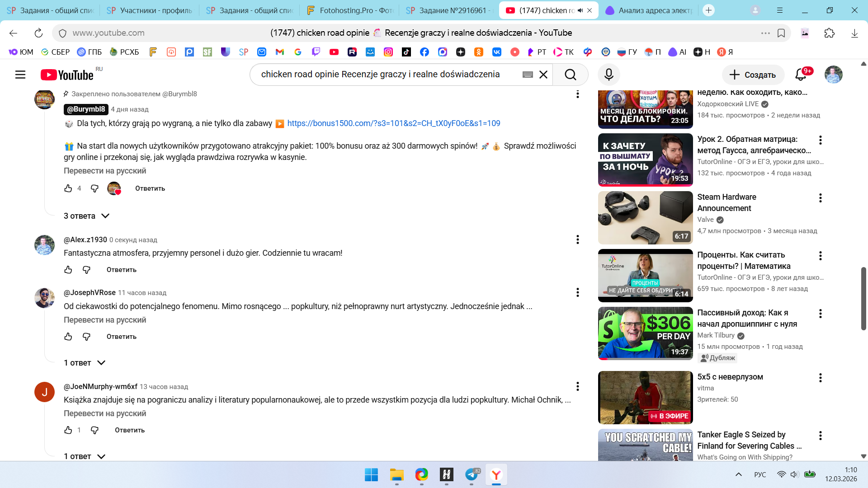Viewport: 868px width, 488px height.
Task: Open the YouTube notifications bell
Action: (801, 75)
